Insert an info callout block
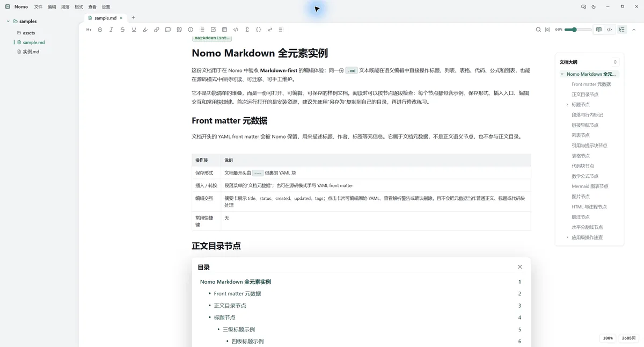644x347 pixels. coord(191,30)
